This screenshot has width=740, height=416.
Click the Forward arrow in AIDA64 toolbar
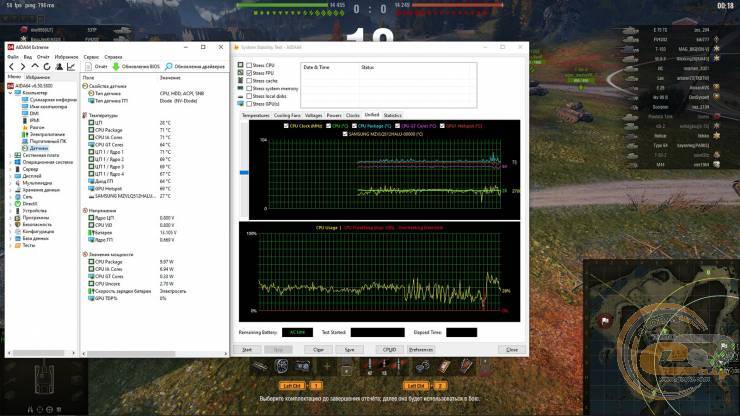point(23,67)
